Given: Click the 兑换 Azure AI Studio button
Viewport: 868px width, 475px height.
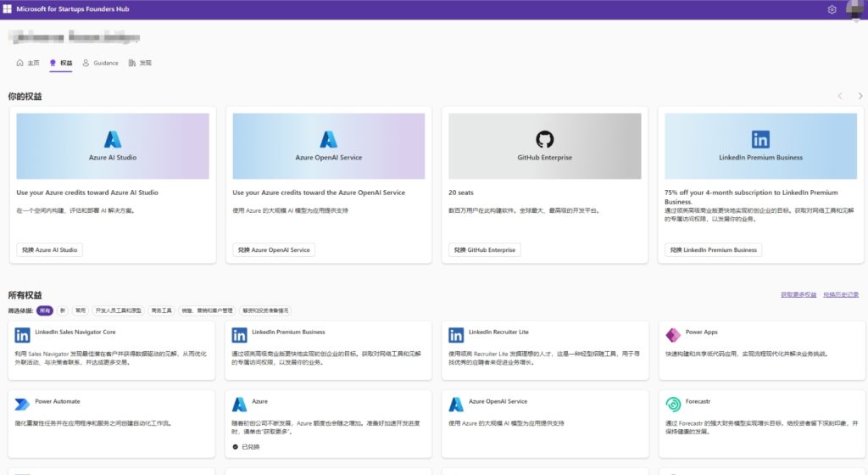Looking at the screenshot, I should (50, 249).
